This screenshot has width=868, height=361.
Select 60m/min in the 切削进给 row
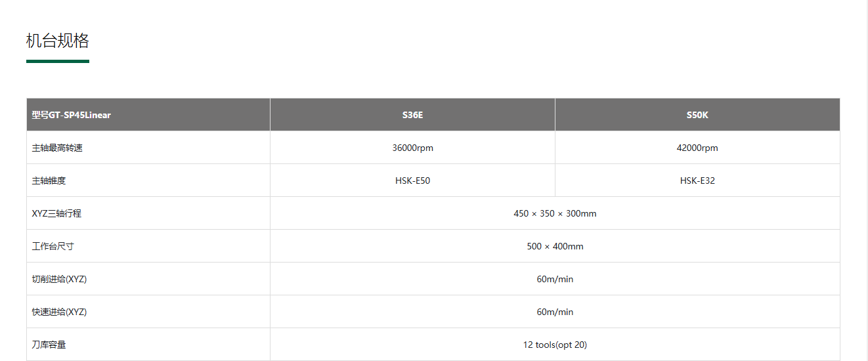[x=555, y=279]
